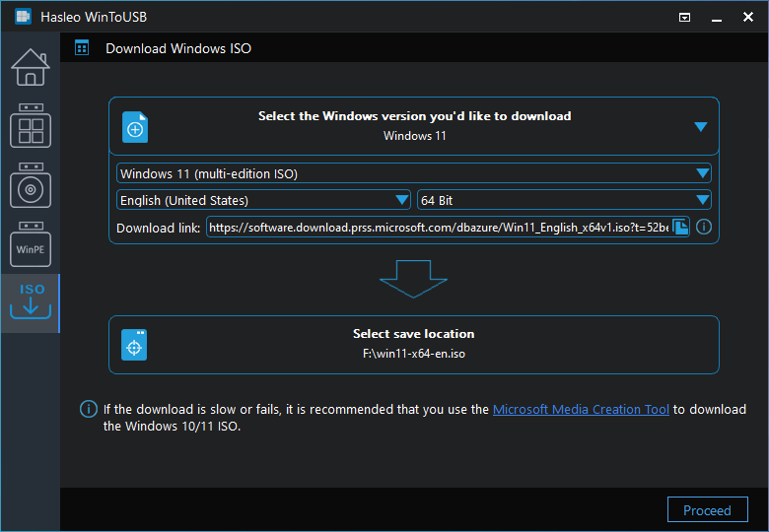Copy the download link to clipboard

click(680, 227)
